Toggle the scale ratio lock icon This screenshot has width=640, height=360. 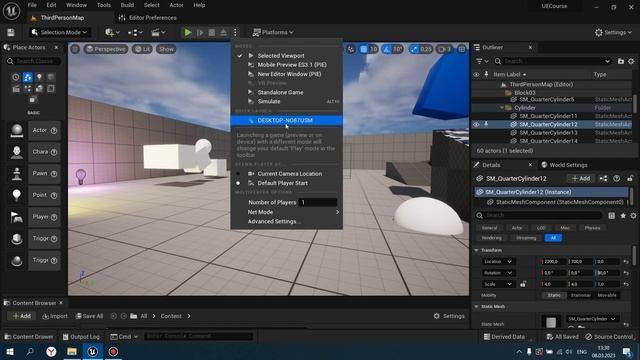[x=523, y=284]
